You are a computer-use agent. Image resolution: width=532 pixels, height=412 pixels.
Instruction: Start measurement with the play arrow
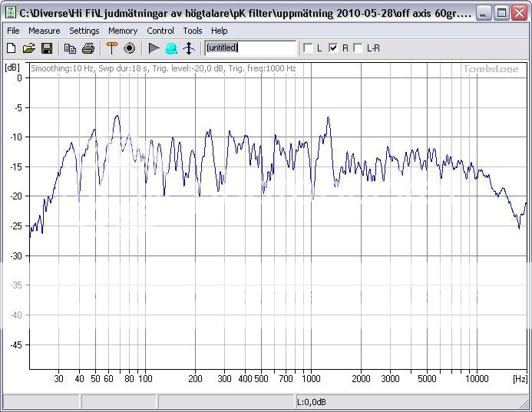(154, 48)
